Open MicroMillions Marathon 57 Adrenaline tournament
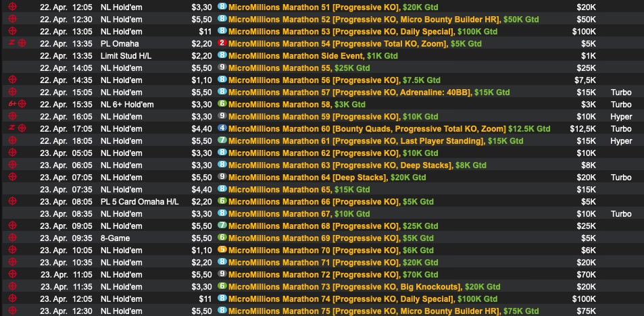The width and height of the screenshot is (644, 316). [369, 93]
